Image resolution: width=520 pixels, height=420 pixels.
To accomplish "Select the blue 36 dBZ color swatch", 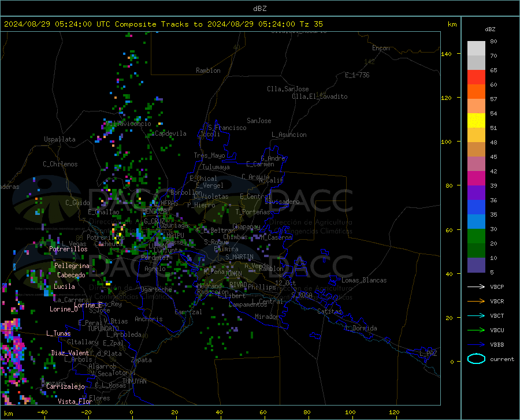I will 476,207.
